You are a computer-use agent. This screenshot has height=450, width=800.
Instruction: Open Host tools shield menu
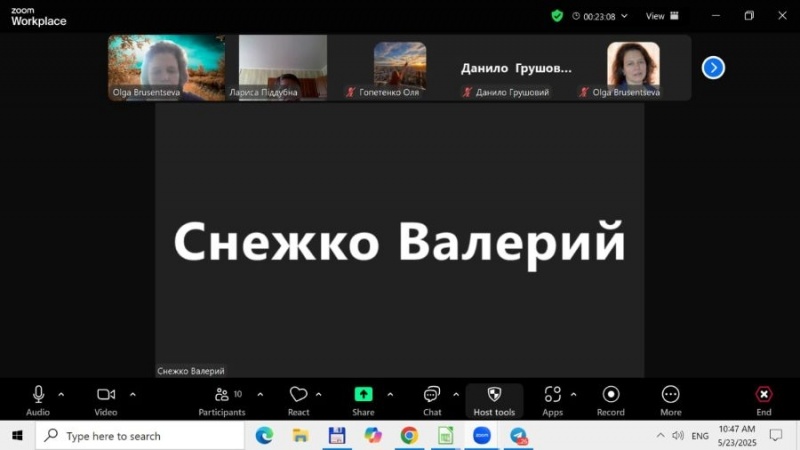pyautogui.click(x=494, y=400)
